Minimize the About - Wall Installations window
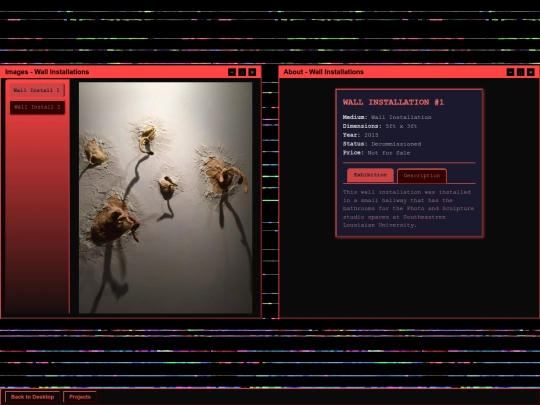540x405 pixels. 510,72
